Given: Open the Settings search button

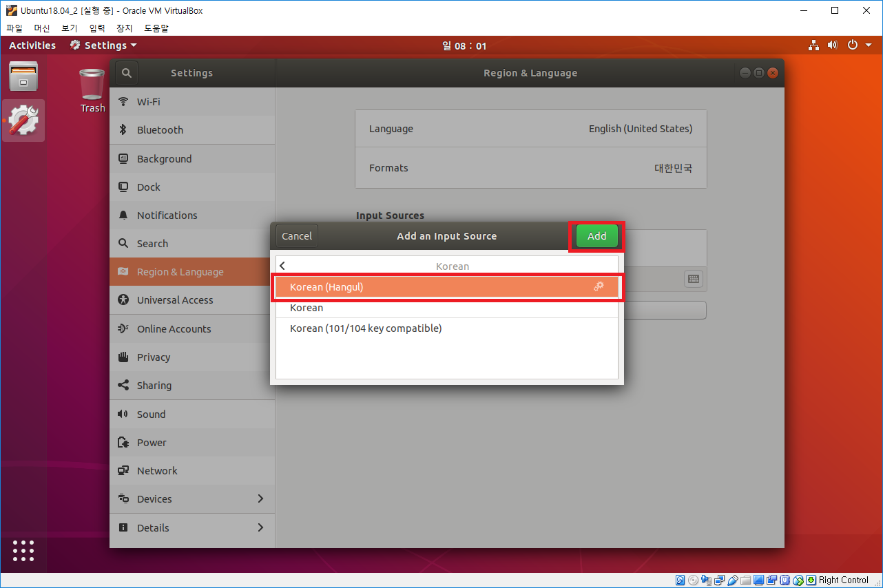Looking at the screenshot, I should click(x=127, y=73).
